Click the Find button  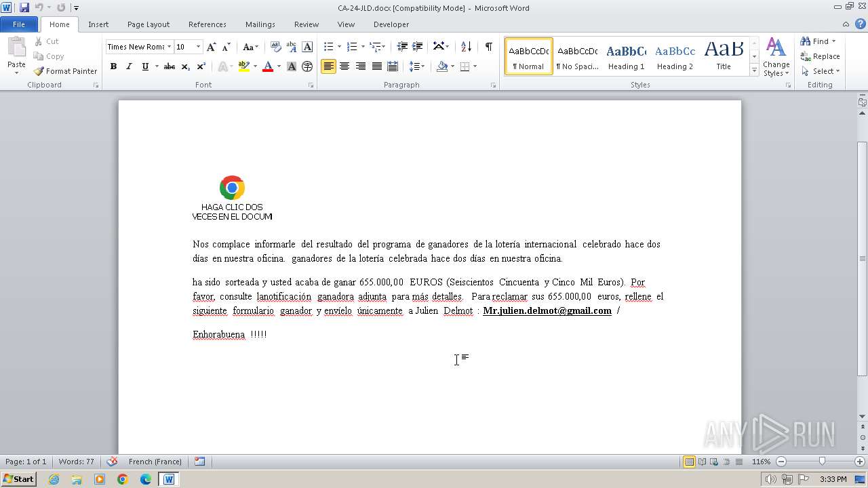click(x=814, y=41)
